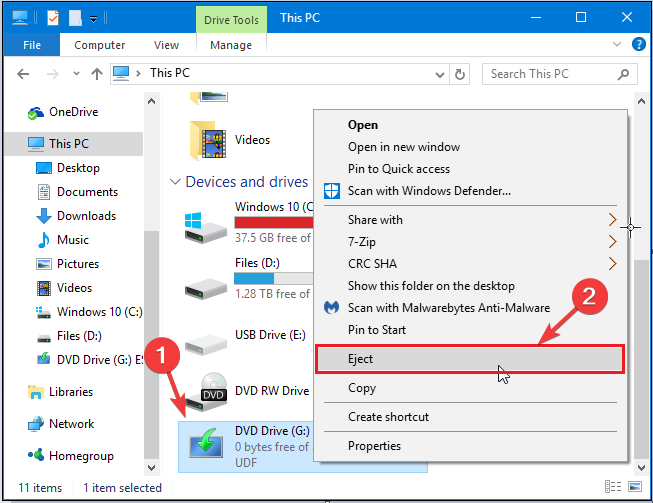Screen dimensions: 653x503
Task: Select the USB Drive (E:) icon
Action: coord(205,344)
